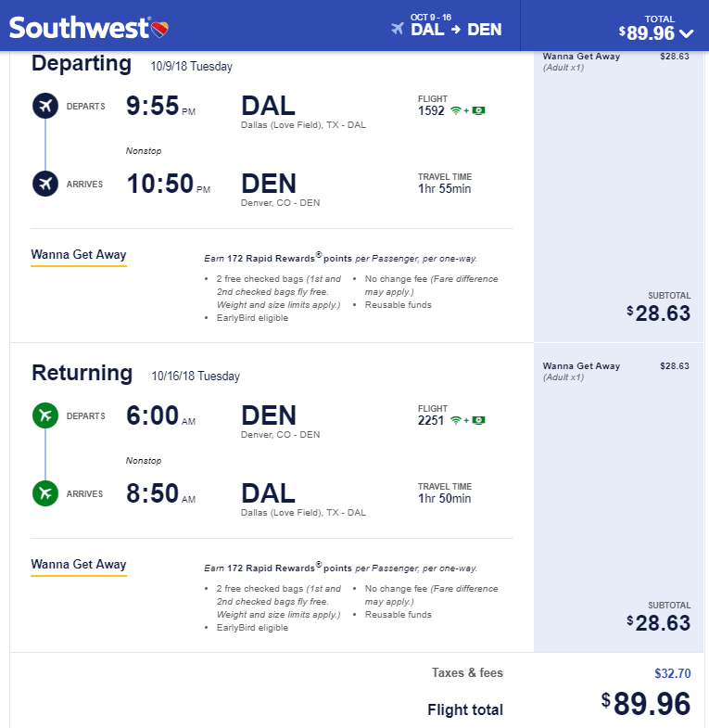Click the live TV icon next to flight 2251
This screenshot has width=709, height=728.
click(478, 420)
